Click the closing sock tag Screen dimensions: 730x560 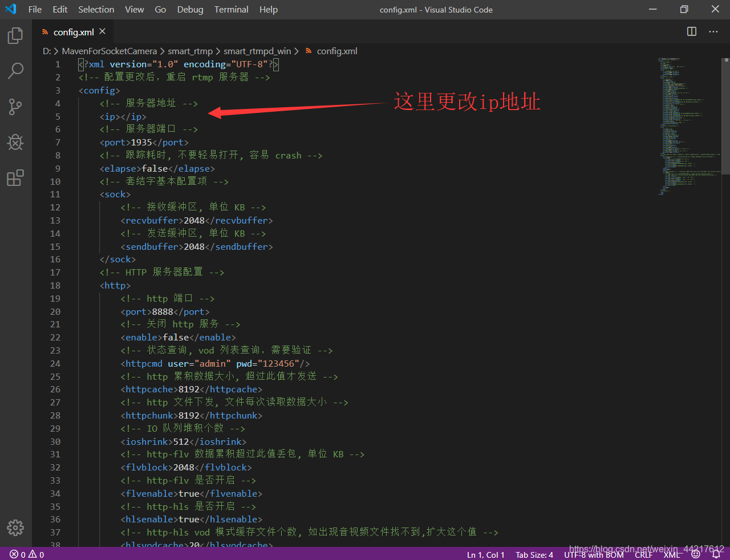pyautogui.click(x=118, y=259)
